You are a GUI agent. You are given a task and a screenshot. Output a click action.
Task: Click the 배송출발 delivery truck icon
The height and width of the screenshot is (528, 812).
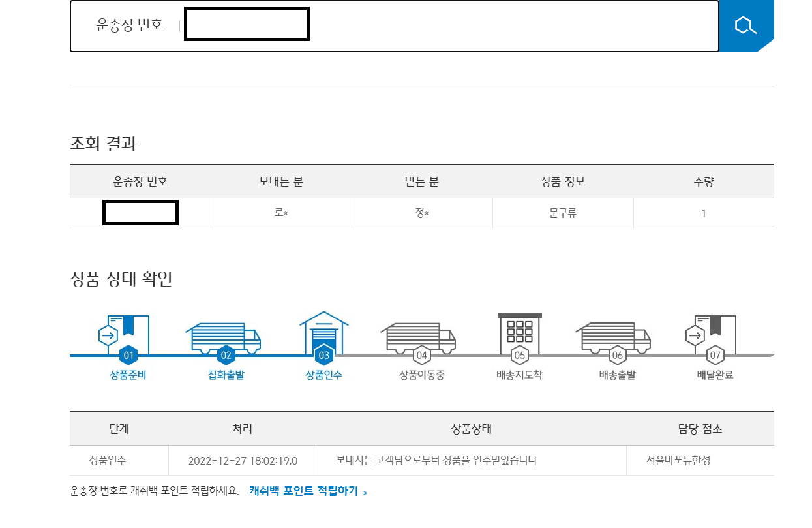click(x=613, y=337)
